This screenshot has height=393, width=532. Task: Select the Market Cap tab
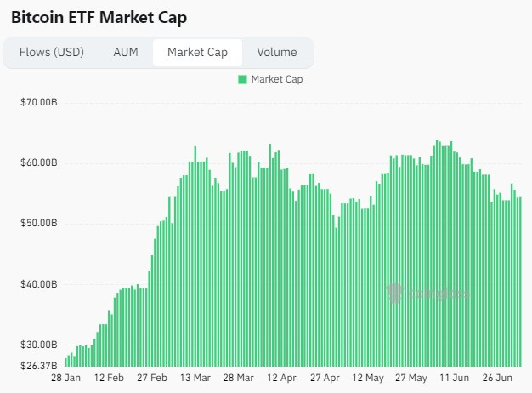(x=197, y=53)
